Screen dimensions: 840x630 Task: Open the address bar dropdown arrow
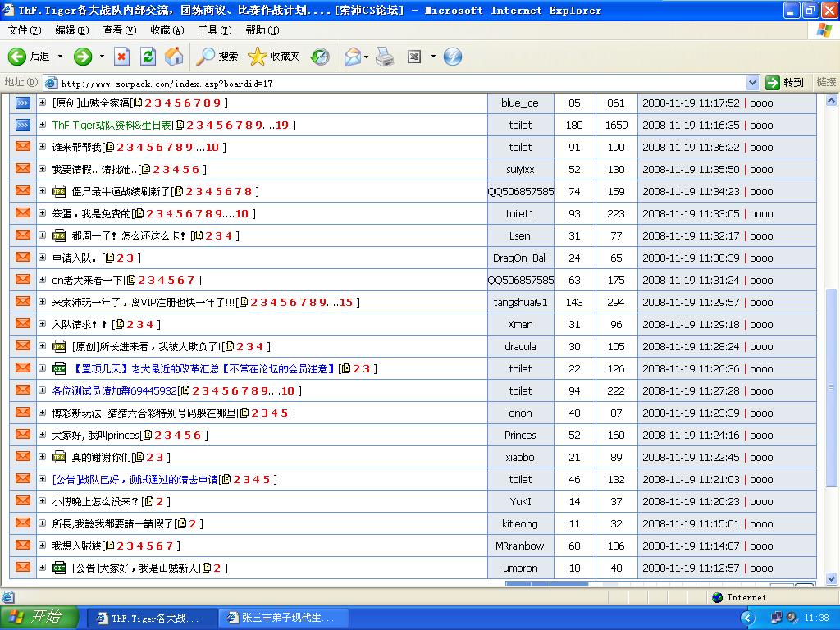752,82
